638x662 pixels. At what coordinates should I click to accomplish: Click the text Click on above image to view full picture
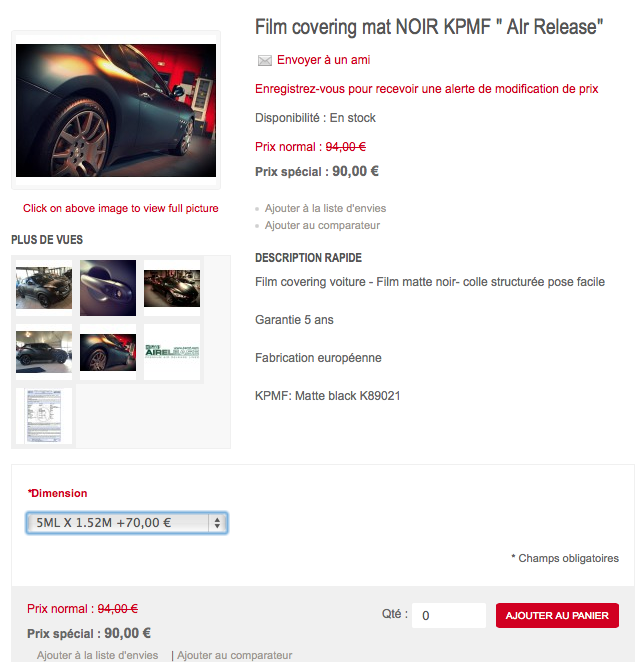click(x=120, y=208)
